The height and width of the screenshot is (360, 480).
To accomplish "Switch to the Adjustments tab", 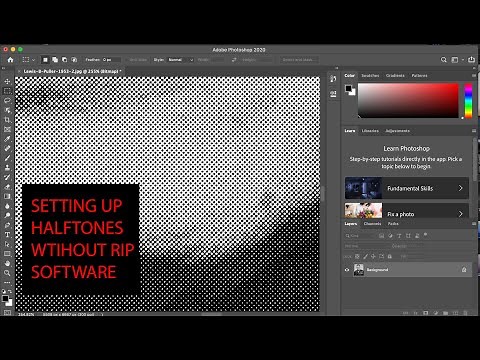I will click(x=397, y=131).
